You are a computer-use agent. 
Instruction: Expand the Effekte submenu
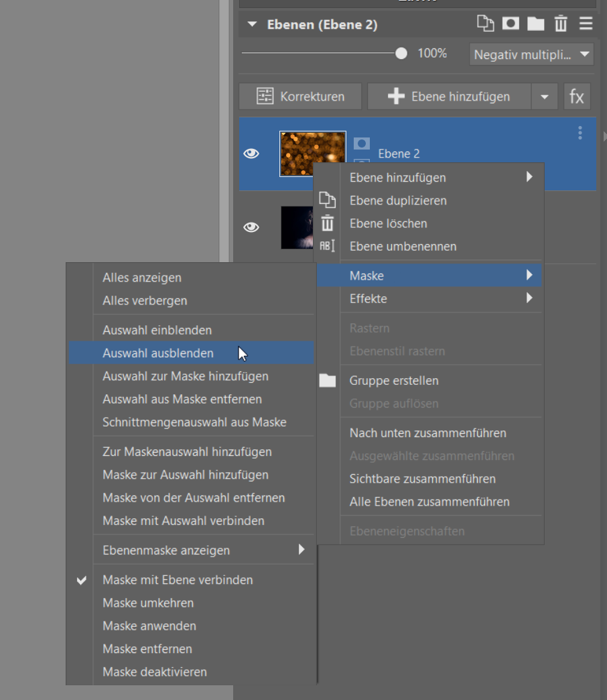[529, 298]
